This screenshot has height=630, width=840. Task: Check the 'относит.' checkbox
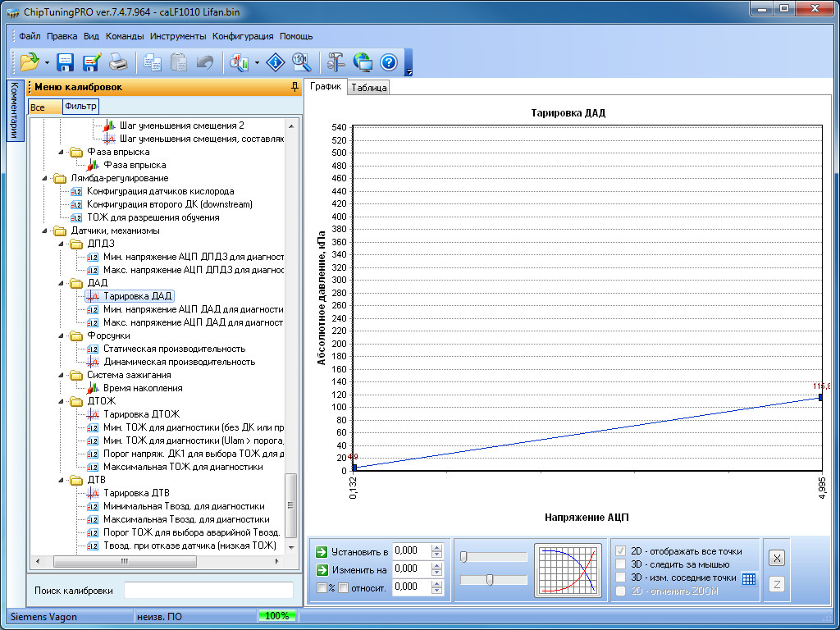pyautogui.click(x=344, y=587)
